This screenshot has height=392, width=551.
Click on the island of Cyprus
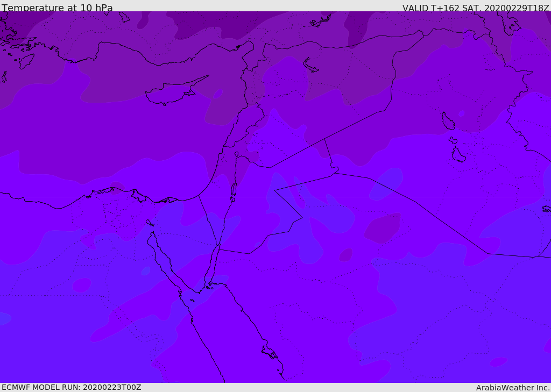tap(172, 93)
